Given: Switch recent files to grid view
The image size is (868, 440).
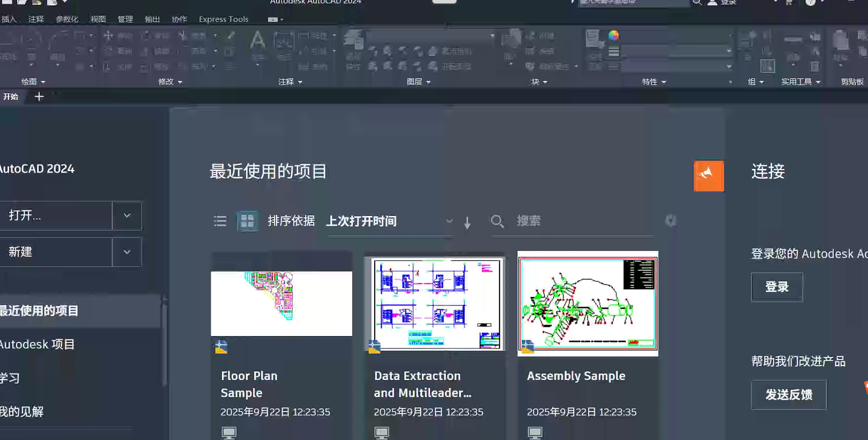Looking at the screenshot, I should click(x=247, y=221).
